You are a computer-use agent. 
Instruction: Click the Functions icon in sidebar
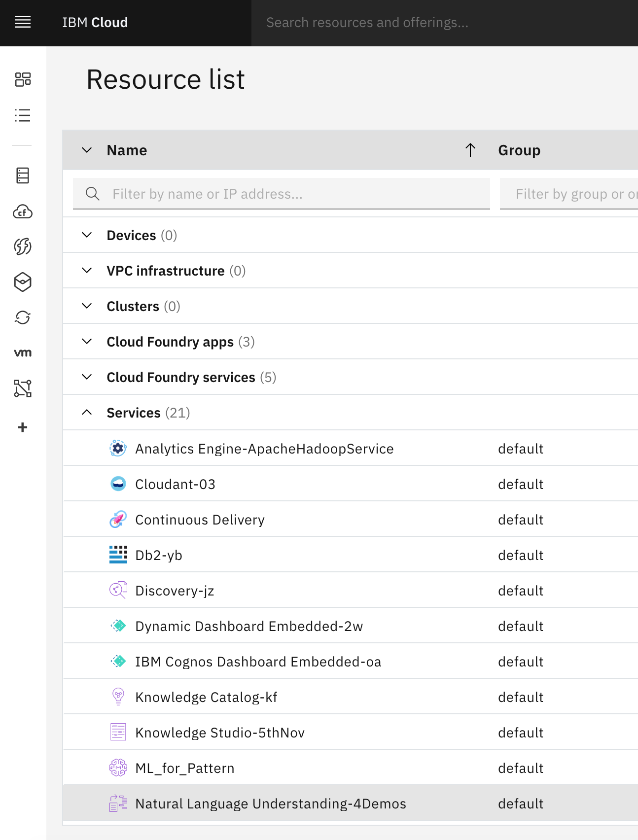23,246
